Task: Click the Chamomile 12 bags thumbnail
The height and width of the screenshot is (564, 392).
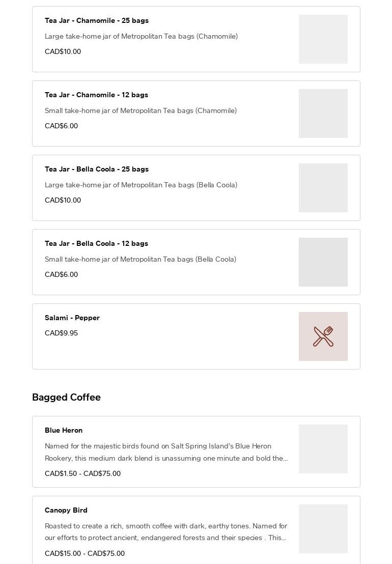Action: (323, 114)
